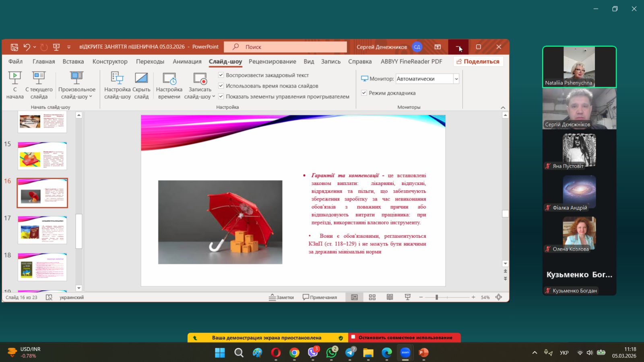The height and width of the screenshot is (362, 644).
Task: Open slideshow setup settings
Action: [117, 78]
